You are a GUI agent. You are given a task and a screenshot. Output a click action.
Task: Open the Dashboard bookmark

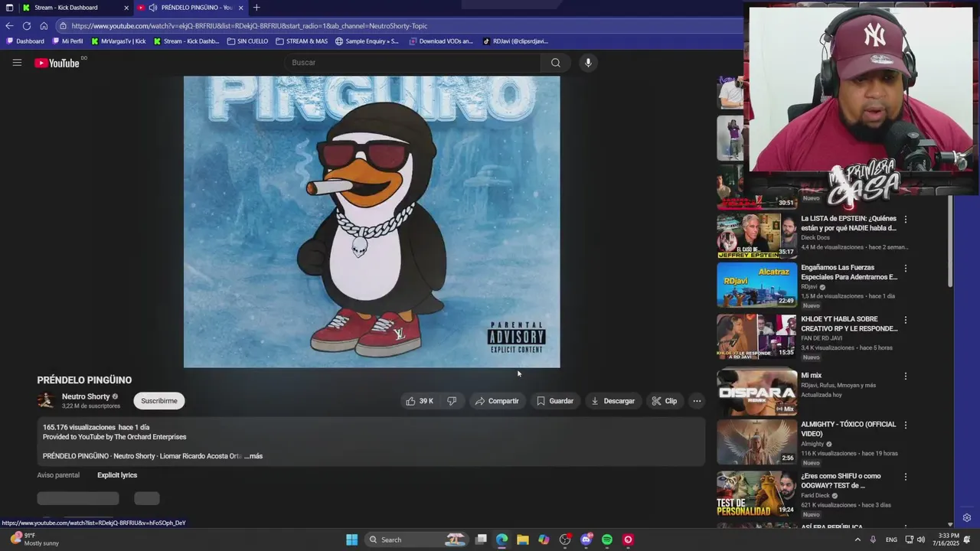coord(25,41)
